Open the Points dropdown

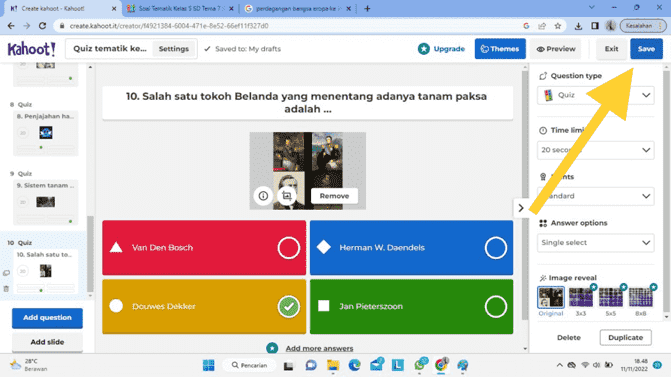tap(595, 196)
